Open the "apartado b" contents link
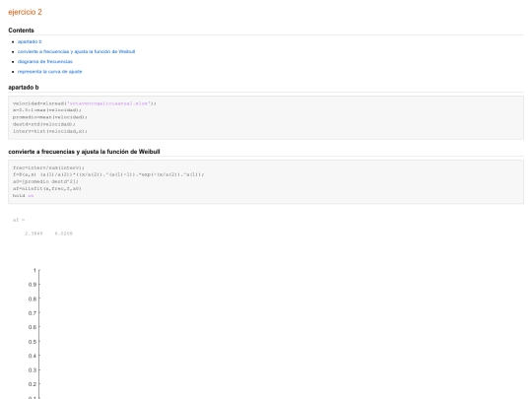The image size is (532, 399). click(30, 41)
